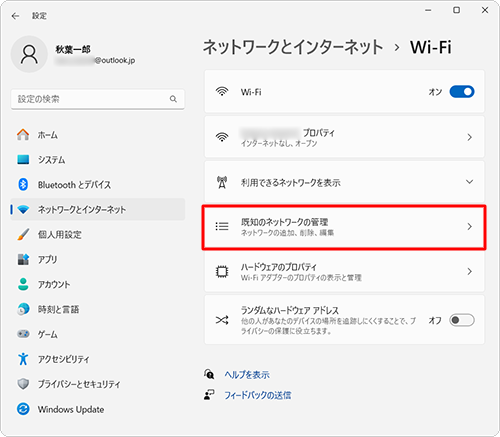
Task: Enable the ランダムなハードウェア アドレス toggle
Action: (x=462, y=320)
